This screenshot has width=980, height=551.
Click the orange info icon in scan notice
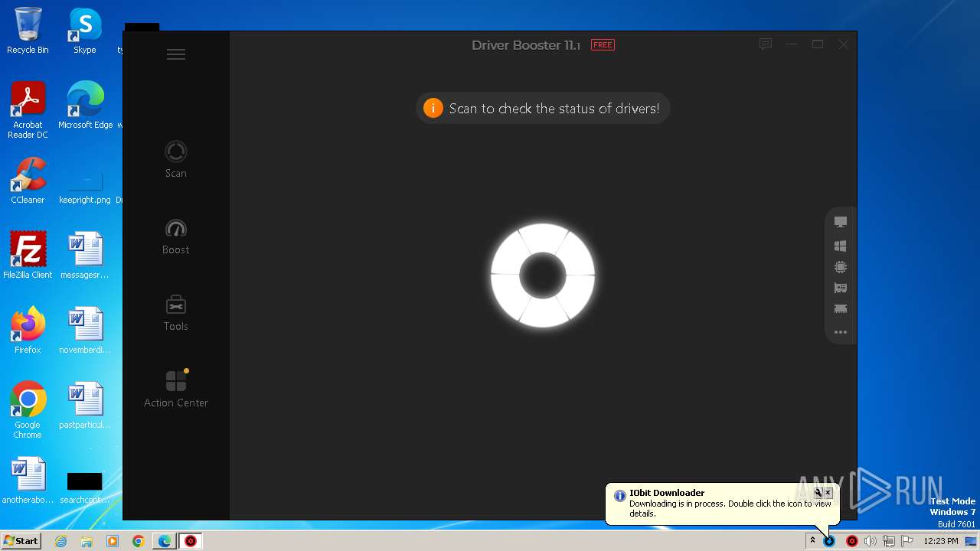coord(433,108)
